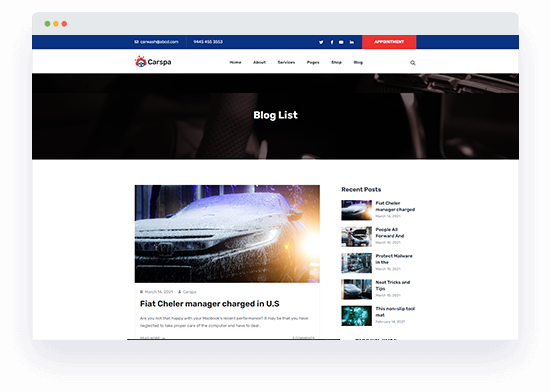Open thumbnail for 'This non-slip tool mat'
551x392 pixels.
pyautogui.click(x=356, y=315)
